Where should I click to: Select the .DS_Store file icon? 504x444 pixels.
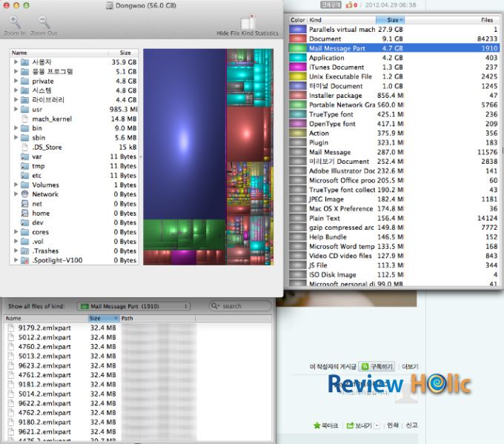24,147
